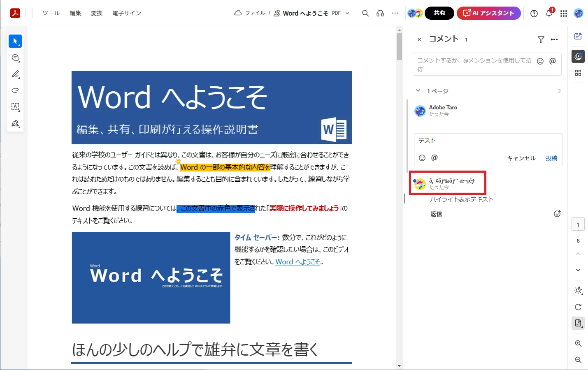Click the collaborator avatars in the top bar
This screenshot has width=588, height=370.
[415, 13]
